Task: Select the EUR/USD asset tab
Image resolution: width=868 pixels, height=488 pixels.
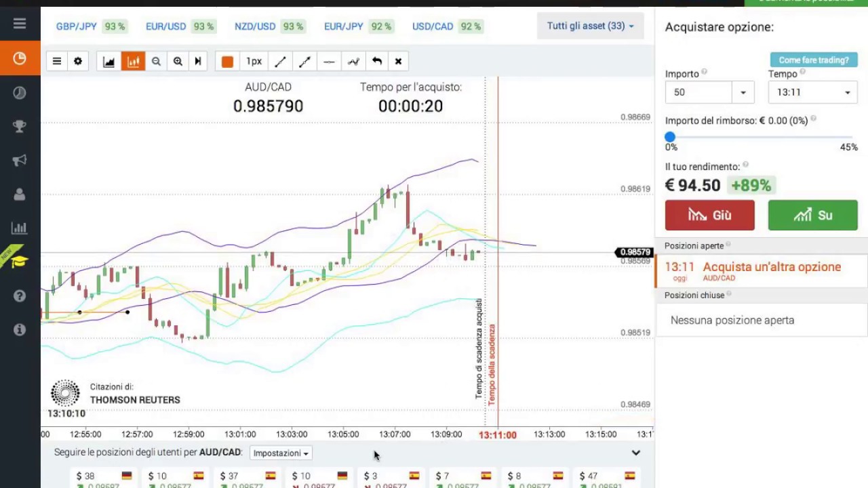Action: click(166, 26)
